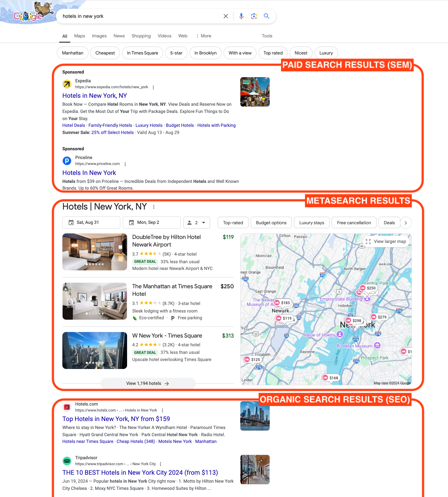Open the Luxury Hotels sitelink
448x497 pixels.
coord(149,125)
